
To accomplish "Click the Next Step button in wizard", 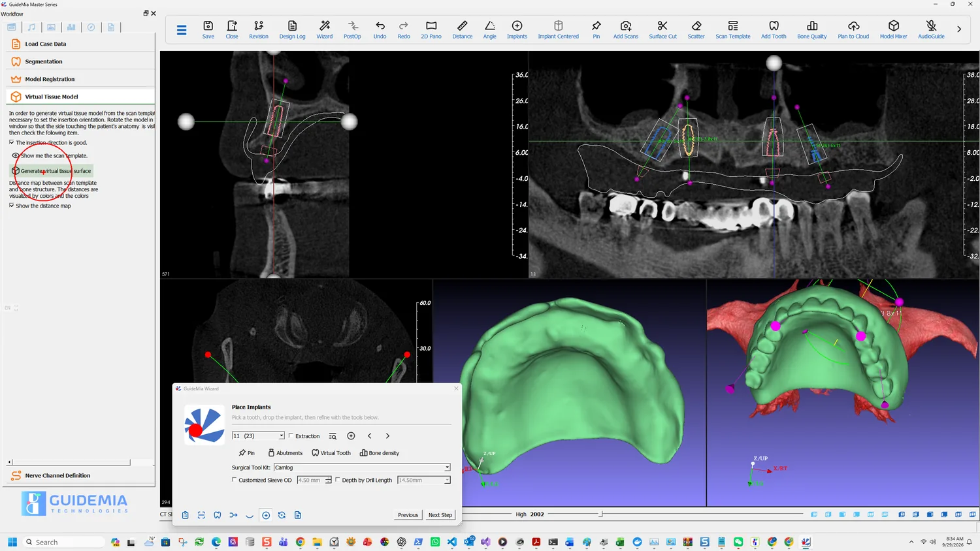I will coord(440,515).
